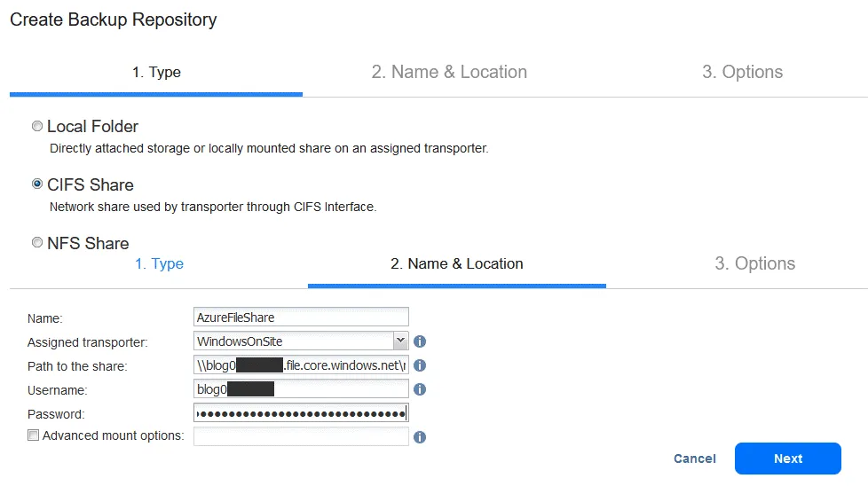Click the Advanced mount options text box

click(301, 436)
